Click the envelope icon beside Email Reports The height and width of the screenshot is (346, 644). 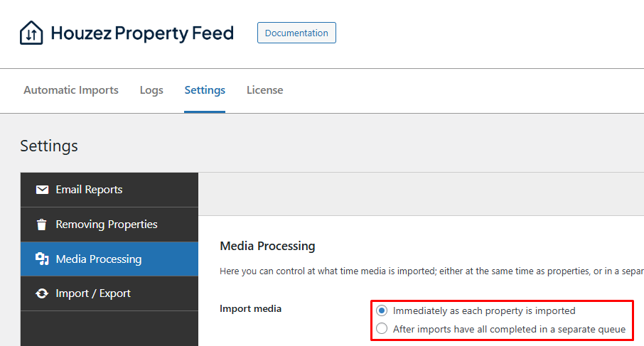click(x=42, y=190)
